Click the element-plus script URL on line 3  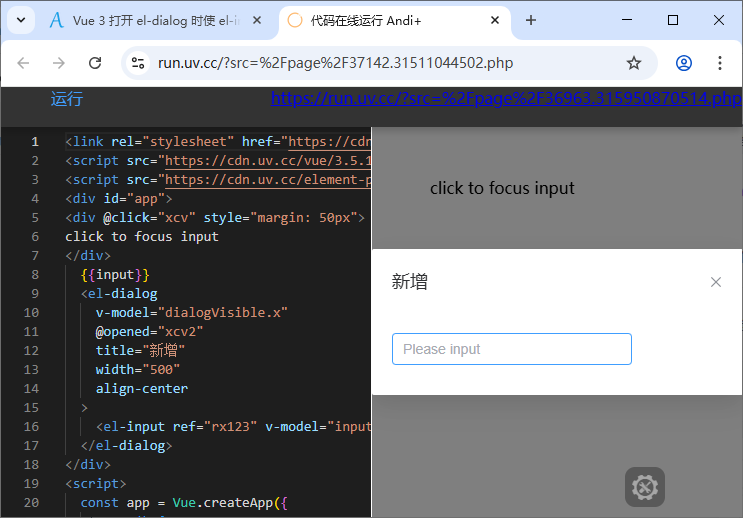point(268,180)
